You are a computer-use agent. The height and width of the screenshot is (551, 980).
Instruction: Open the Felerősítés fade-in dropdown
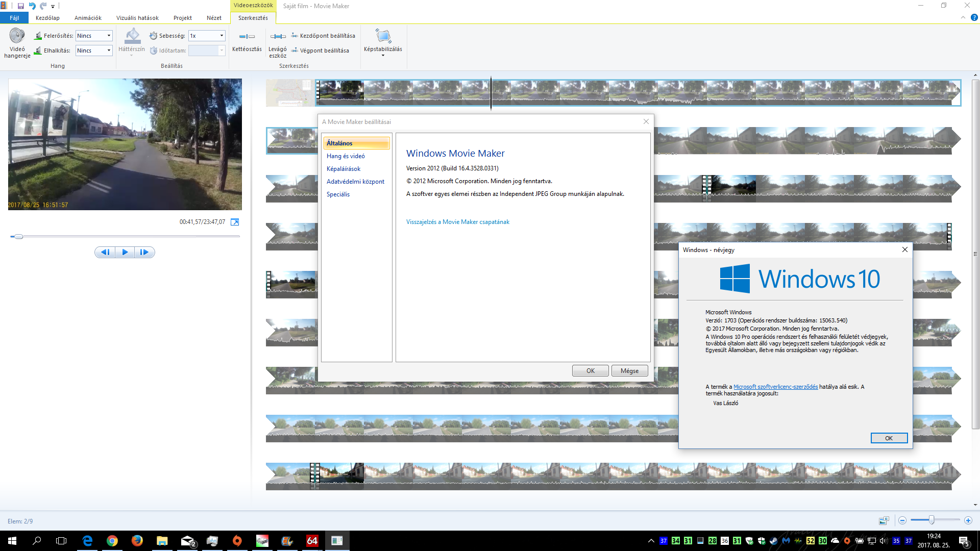(94, 36)
